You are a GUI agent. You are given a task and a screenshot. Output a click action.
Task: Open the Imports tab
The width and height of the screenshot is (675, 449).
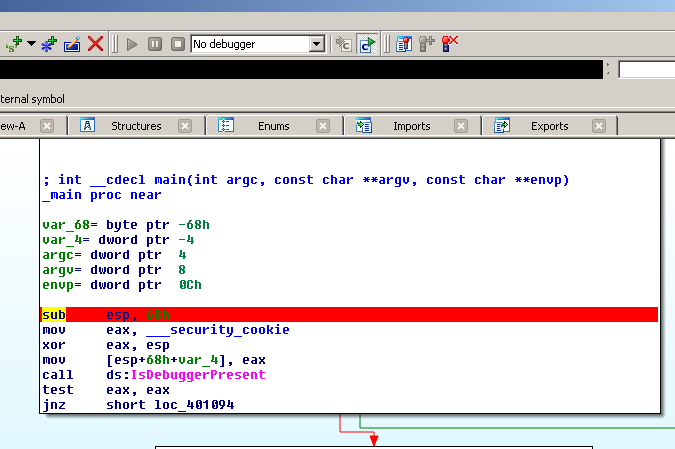coord(411,126)
